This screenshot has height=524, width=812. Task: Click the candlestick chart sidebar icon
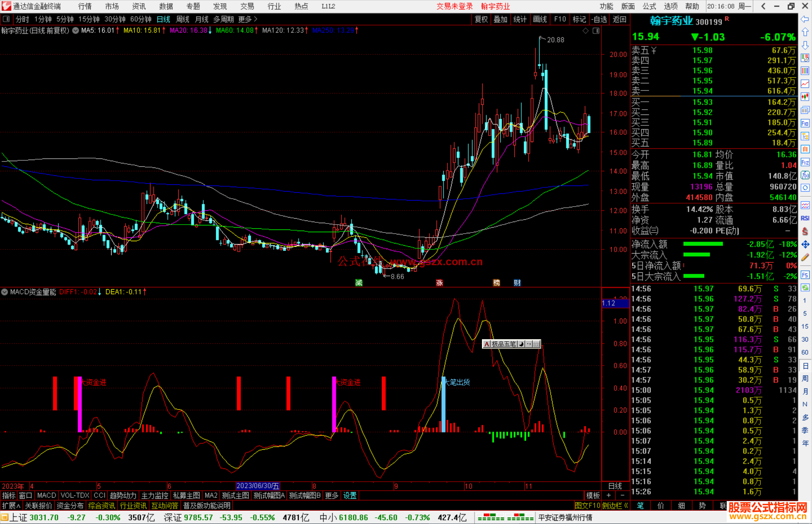[805, 97]
